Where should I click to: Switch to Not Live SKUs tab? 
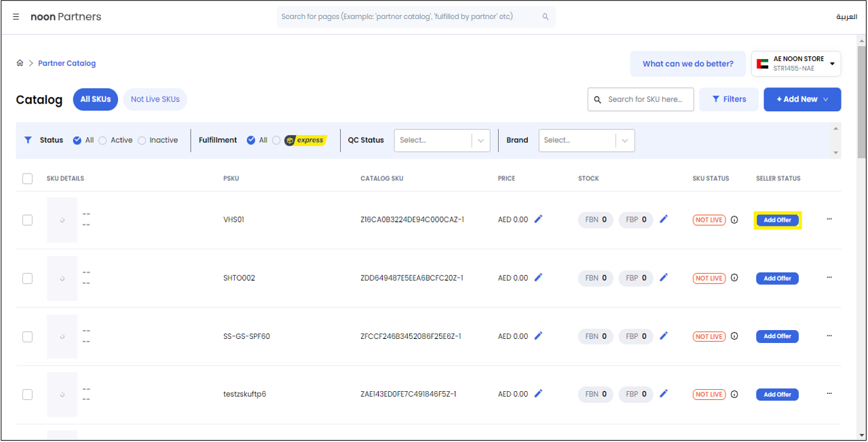(x=155, y=99)
